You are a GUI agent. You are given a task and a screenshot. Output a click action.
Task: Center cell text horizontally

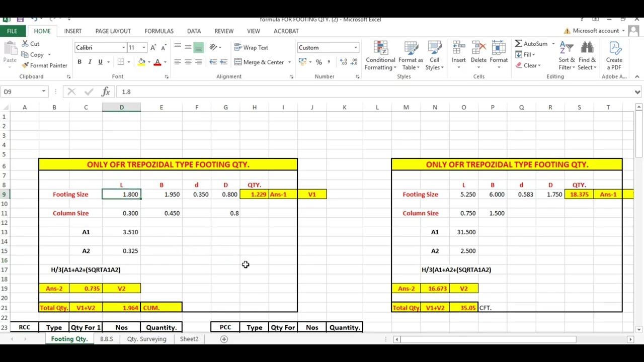(x=188, y=62)
